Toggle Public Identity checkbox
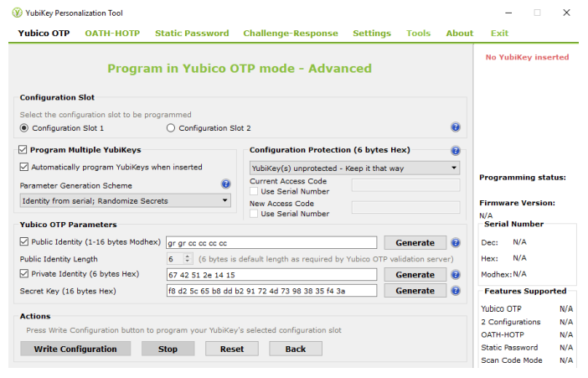 click(24, 241)
